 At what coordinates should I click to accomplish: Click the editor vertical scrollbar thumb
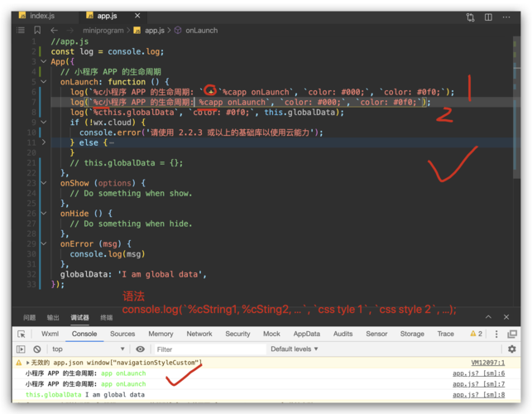(x=517, y=107)
